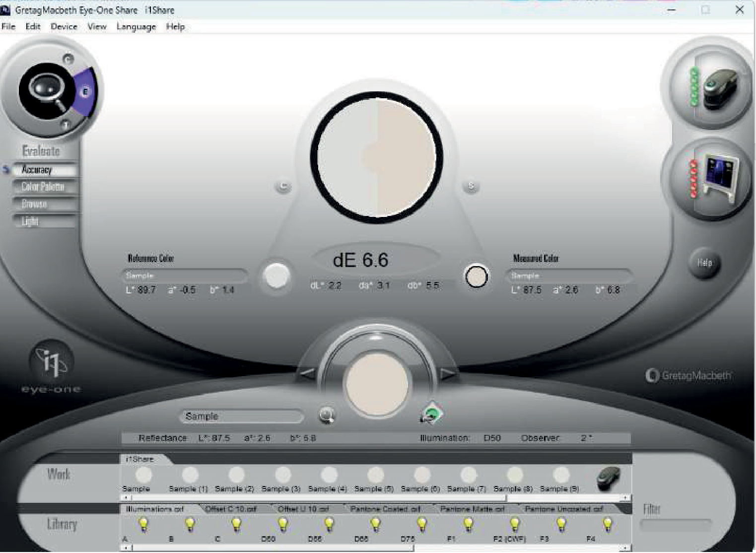
Task: Click the sample name field above Reflectance
Action: pyautogui.click(x=242, y=416)
